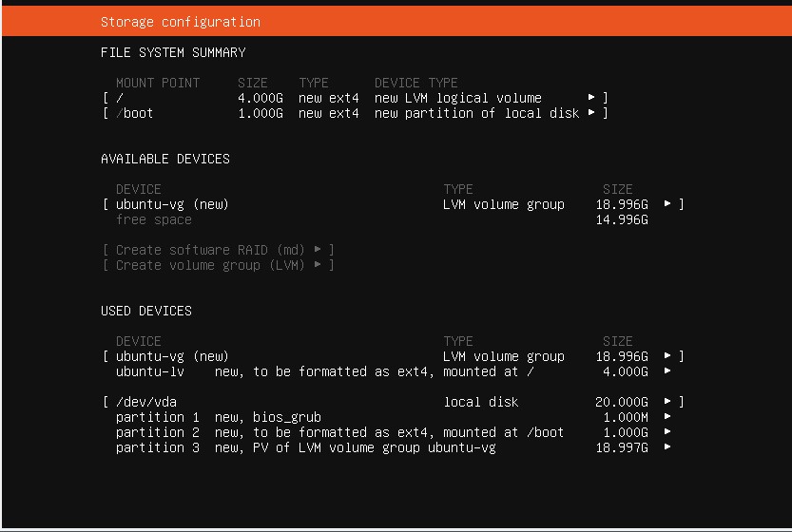The width and height of the screenshot is (792, 532).
Task: Click arrow beside partition 1 bios_grub
Action: coord(667,417)
